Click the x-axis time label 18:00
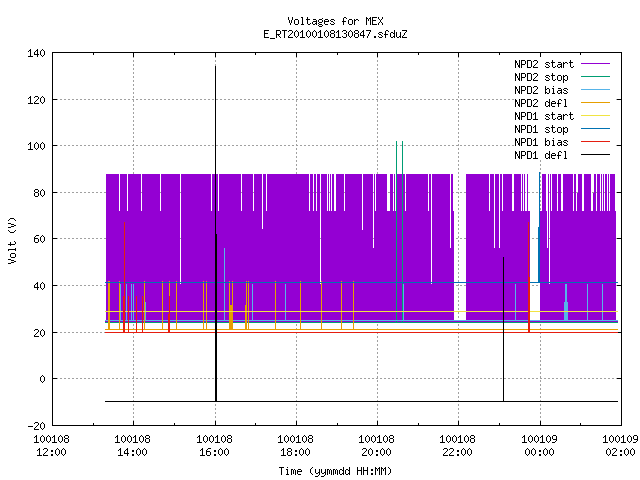This screenshot has height=480, width=640. (296, 452)
